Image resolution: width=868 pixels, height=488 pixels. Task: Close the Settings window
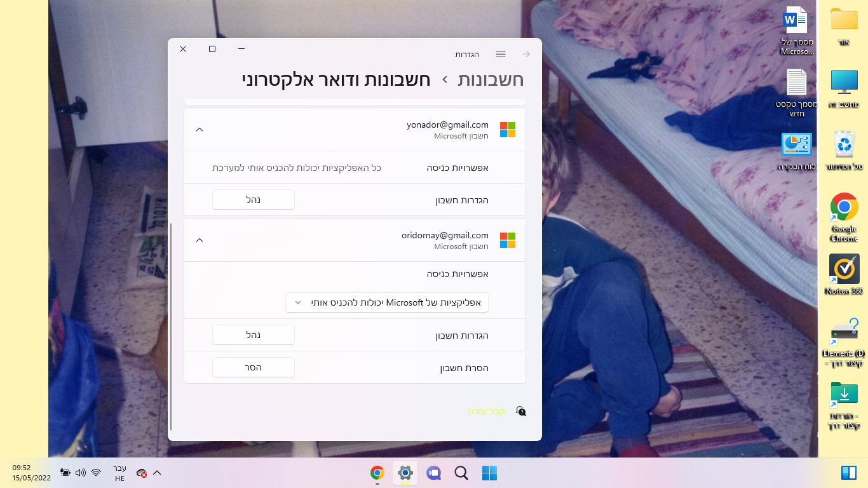(x=183, y=49)
